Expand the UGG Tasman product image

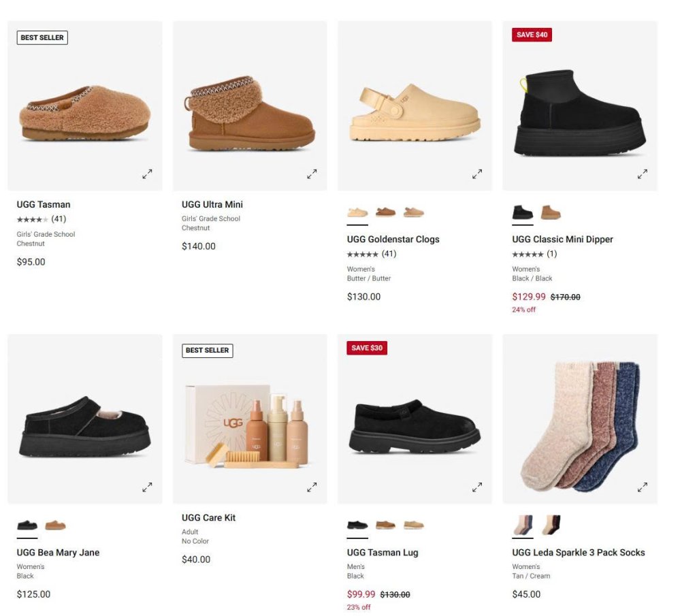coord(147,174)
